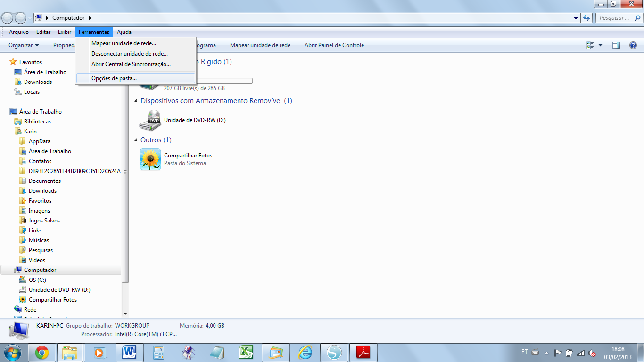Open the Imagens folder
The image size is (644, 362).
click(39, 211)
